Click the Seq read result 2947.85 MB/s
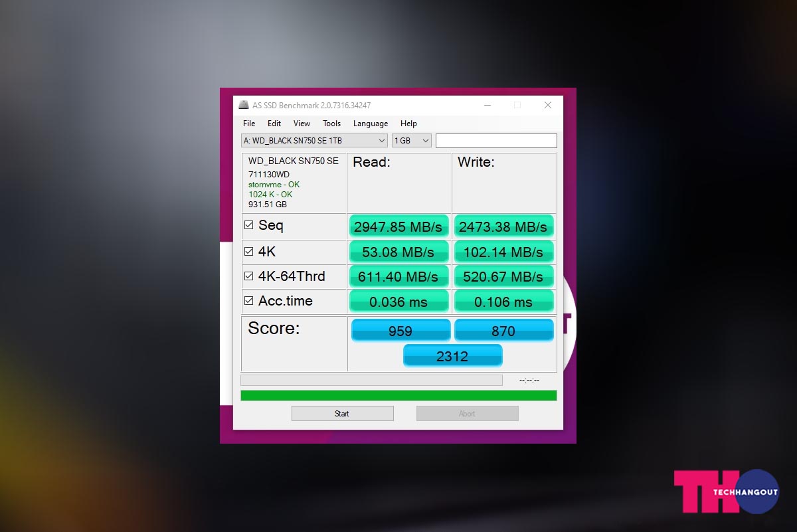Screen dimensions: 797x532 tap(398, 226)
